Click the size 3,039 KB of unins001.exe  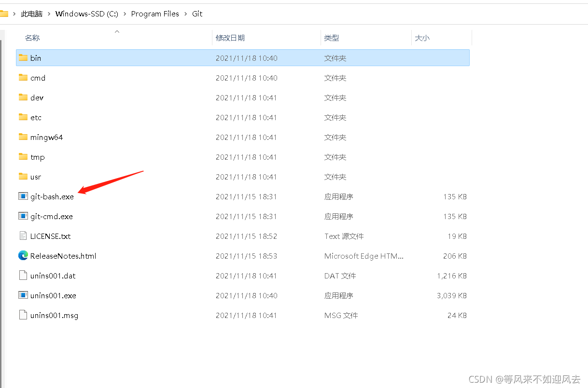pos(452,295)
